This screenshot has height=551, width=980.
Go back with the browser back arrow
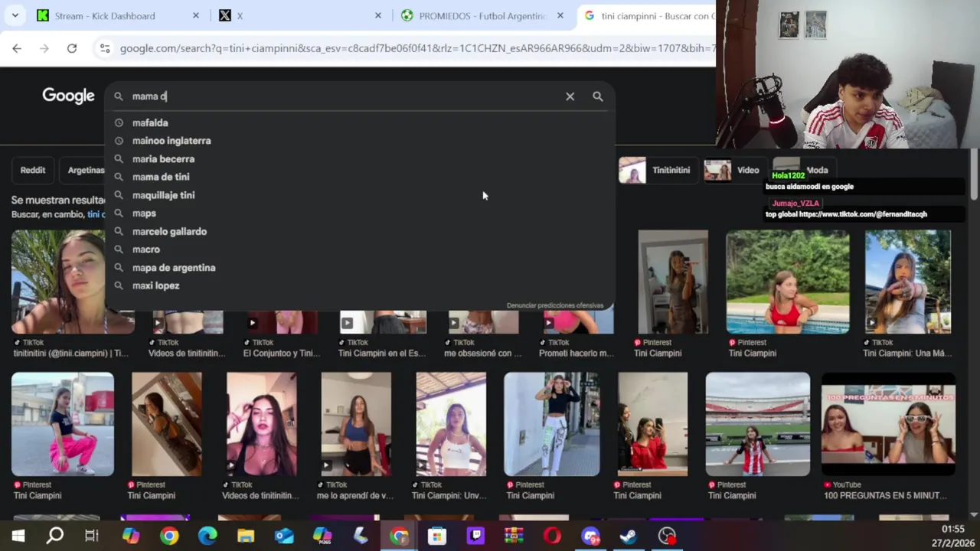17,48
